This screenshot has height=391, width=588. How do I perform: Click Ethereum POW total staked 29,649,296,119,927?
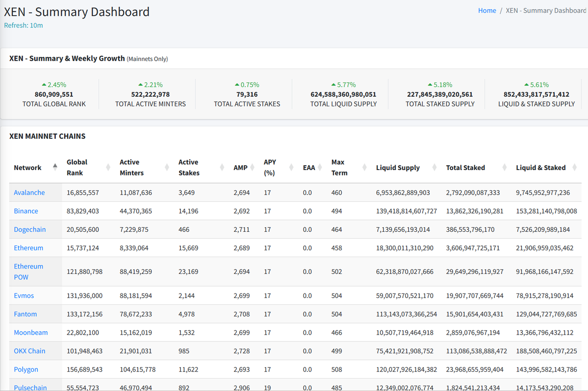click(x=475, y=271)
